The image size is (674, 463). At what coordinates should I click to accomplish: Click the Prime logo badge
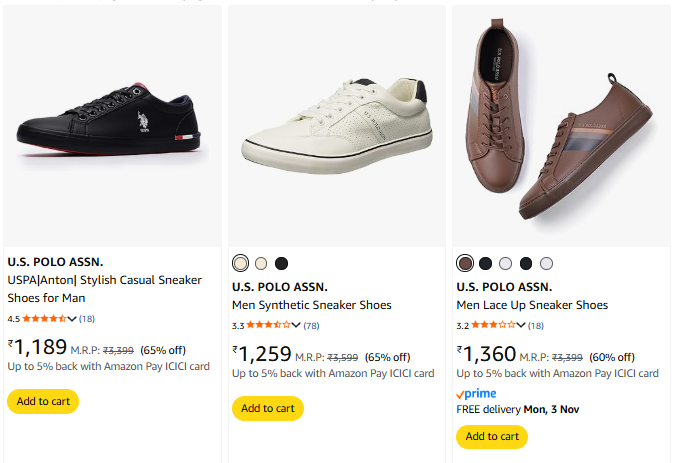click(476, 394)
